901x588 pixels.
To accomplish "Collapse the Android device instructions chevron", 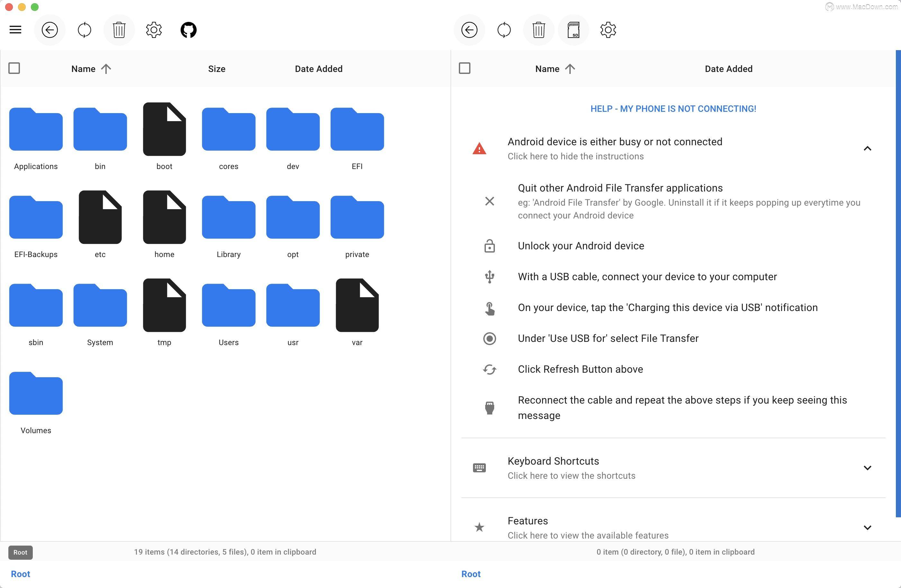I will click(x=867, y=148).
